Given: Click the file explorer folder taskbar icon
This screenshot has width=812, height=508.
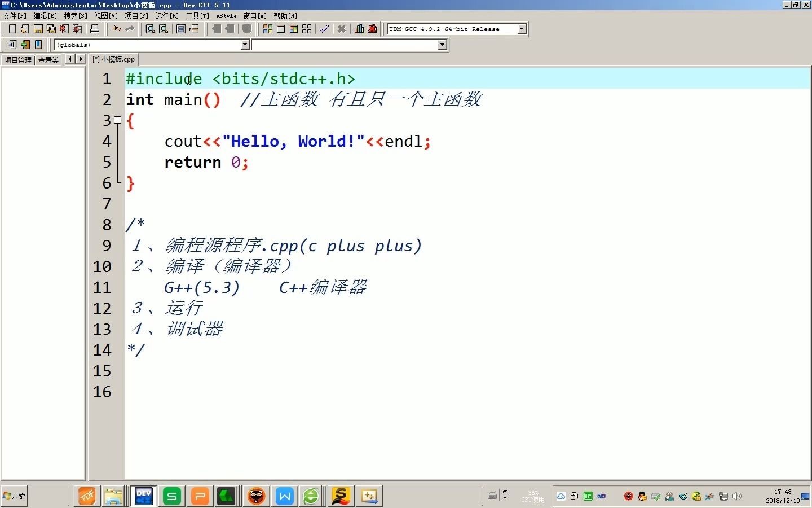Looking at the screenshot, I should click(x=113, y=496).
